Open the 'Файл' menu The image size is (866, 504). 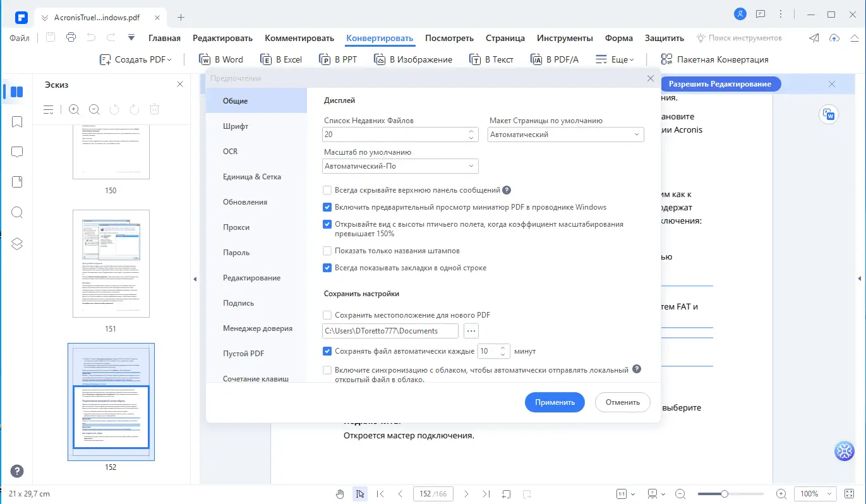click(x=20, y=38)
